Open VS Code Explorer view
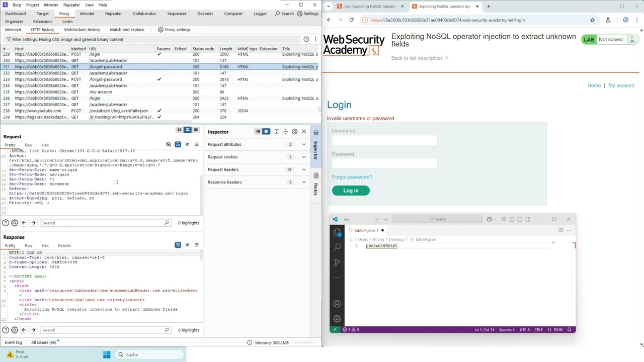 point(337,232)
